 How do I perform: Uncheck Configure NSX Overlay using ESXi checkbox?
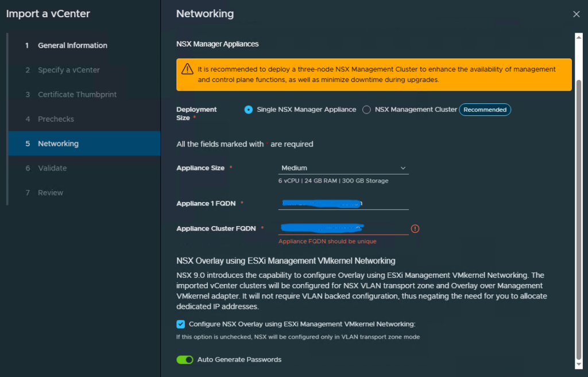pos(181,324)
